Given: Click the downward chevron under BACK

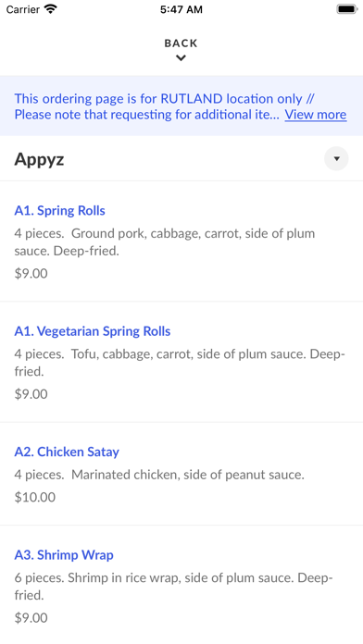Looking at the screenshot, I should [x=181, y=58].
